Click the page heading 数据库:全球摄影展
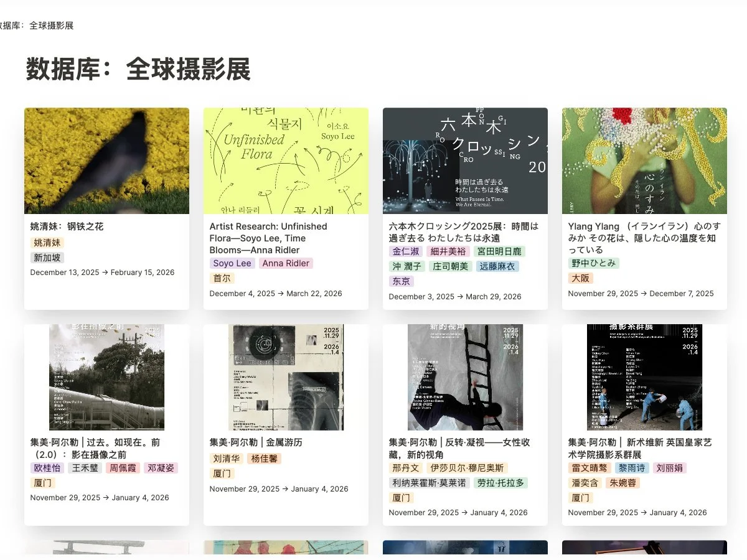 [138, 68]
